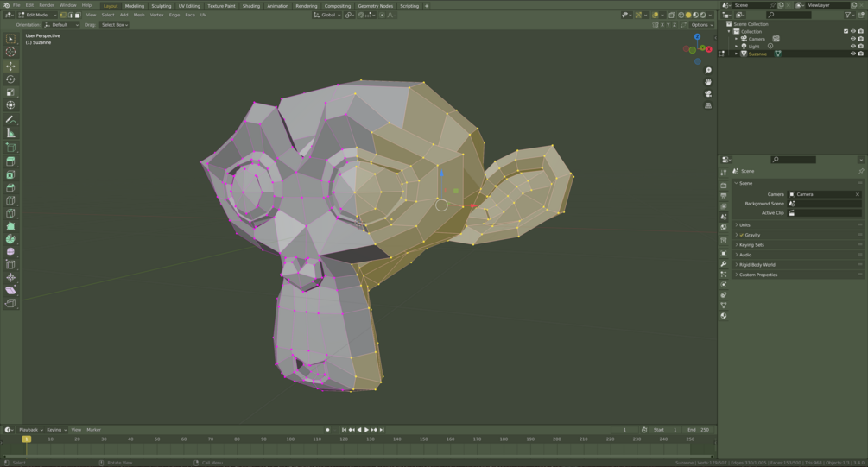Screen dimensions: 868x467
Task: Open the World properties tab
Action: [724, 227]
